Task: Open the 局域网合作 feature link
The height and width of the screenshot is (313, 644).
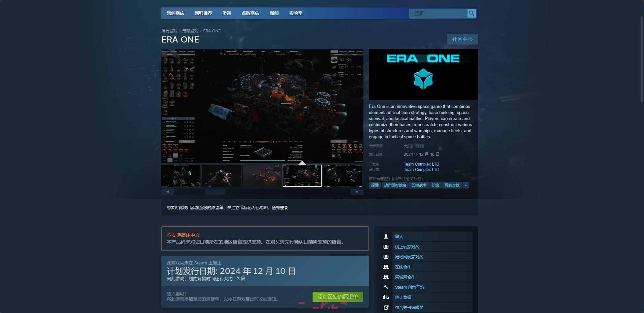Action: point(405,277)
